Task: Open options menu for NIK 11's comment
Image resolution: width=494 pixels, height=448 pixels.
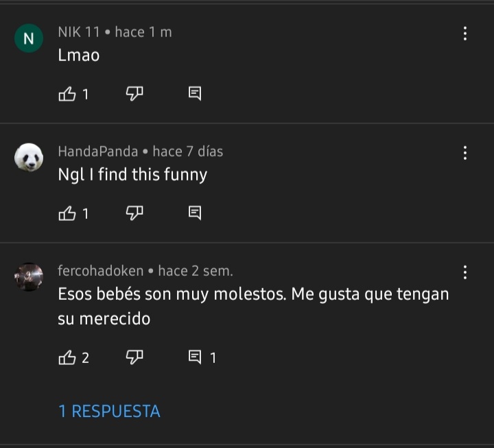Action: (x=465, y=34)
